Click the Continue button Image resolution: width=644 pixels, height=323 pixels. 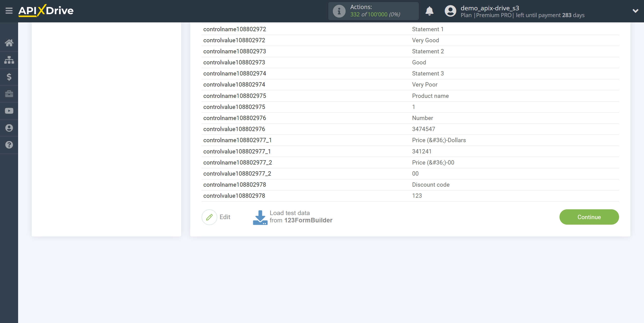pos(589,217)
